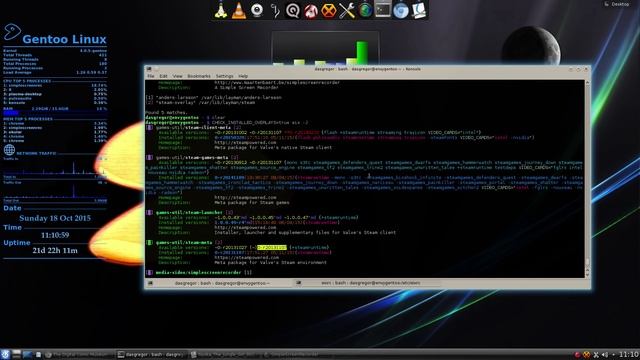Viewport: 640px width, 360px height.
Task: Click the Konsole vertical scrollbar
Action: point(587,179)
